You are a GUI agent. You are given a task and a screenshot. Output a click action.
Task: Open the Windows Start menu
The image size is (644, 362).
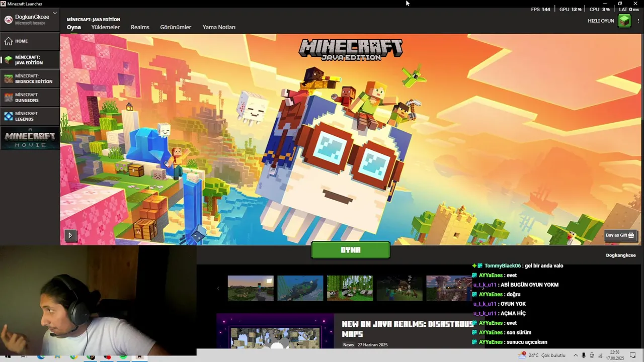coord(7,357)
